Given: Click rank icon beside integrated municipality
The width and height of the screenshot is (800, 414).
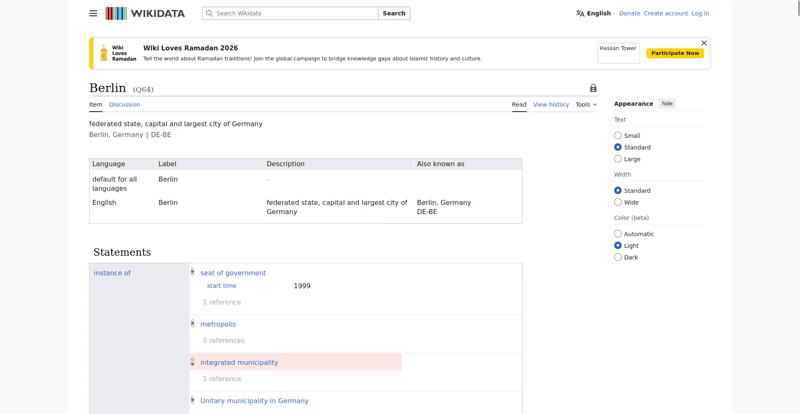Looking at the screenshot, I should click(193, 362).
